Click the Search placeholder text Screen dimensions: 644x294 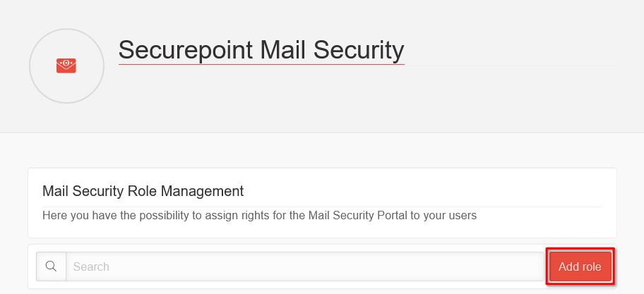click(91, 267)
